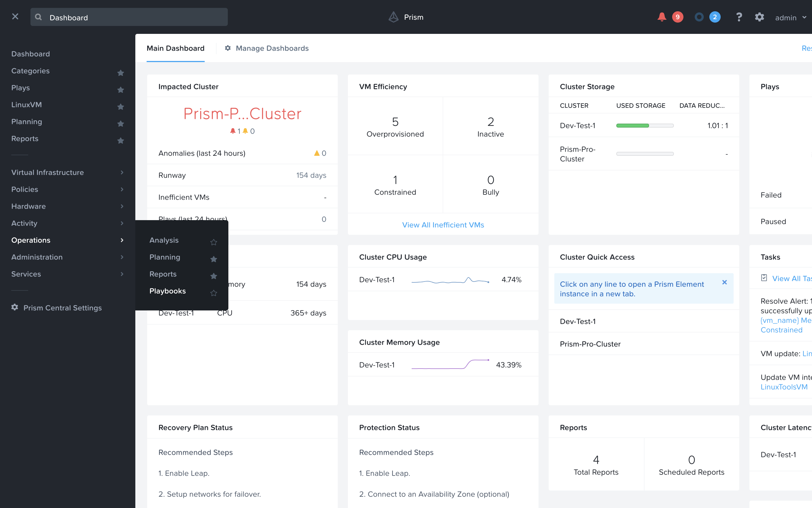
Task: Open alerts bell icon
Action: [662, 17]
